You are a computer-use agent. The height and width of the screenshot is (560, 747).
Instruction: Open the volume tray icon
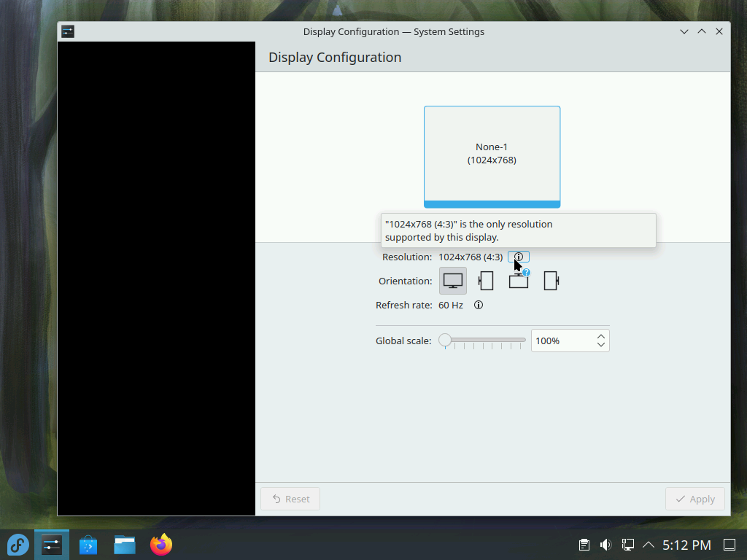605,545
